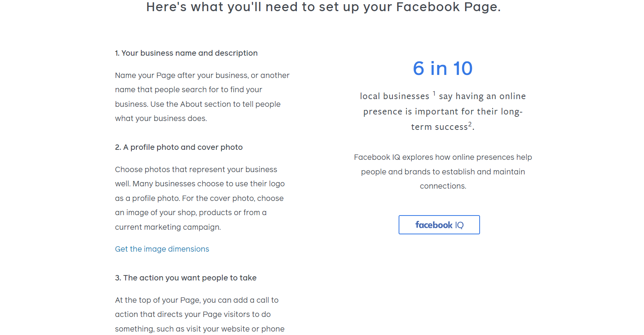644x335 pixels.
Task: Click the line starting At the top of your Page
Action: click(197, 300)
